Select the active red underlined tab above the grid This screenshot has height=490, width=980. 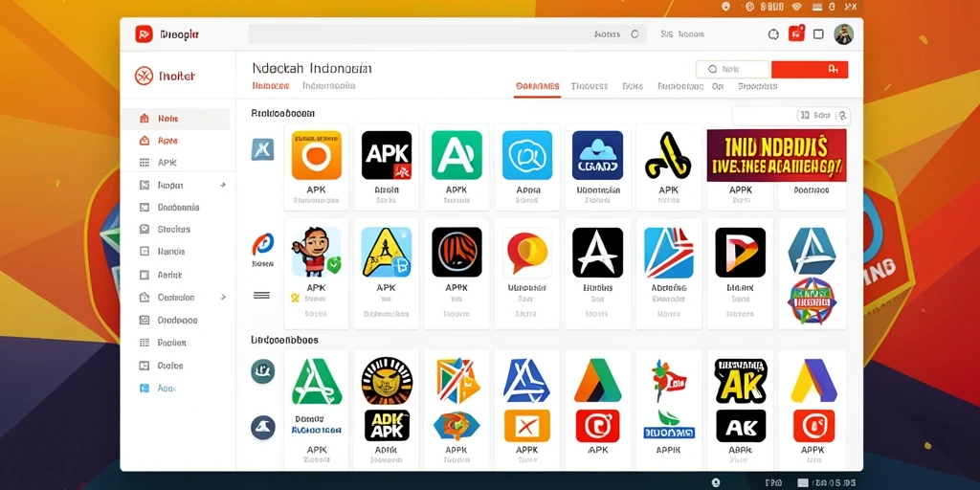(x=538, y=87)
